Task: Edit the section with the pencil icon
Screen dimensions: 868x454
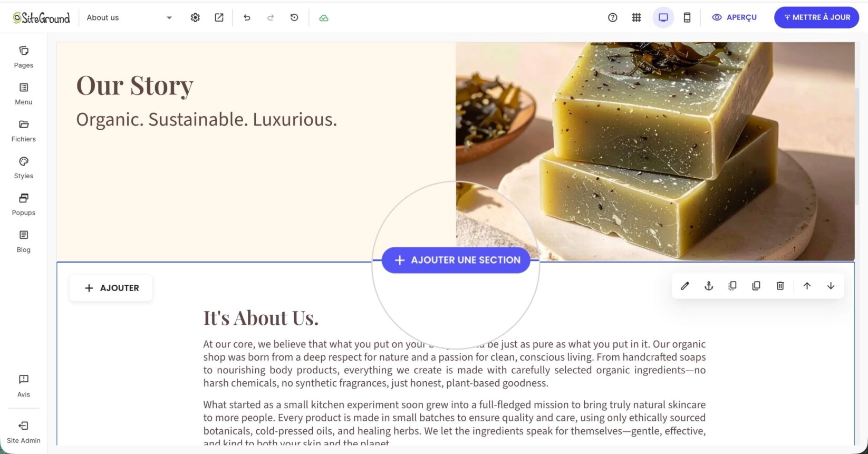Action: 685,286
